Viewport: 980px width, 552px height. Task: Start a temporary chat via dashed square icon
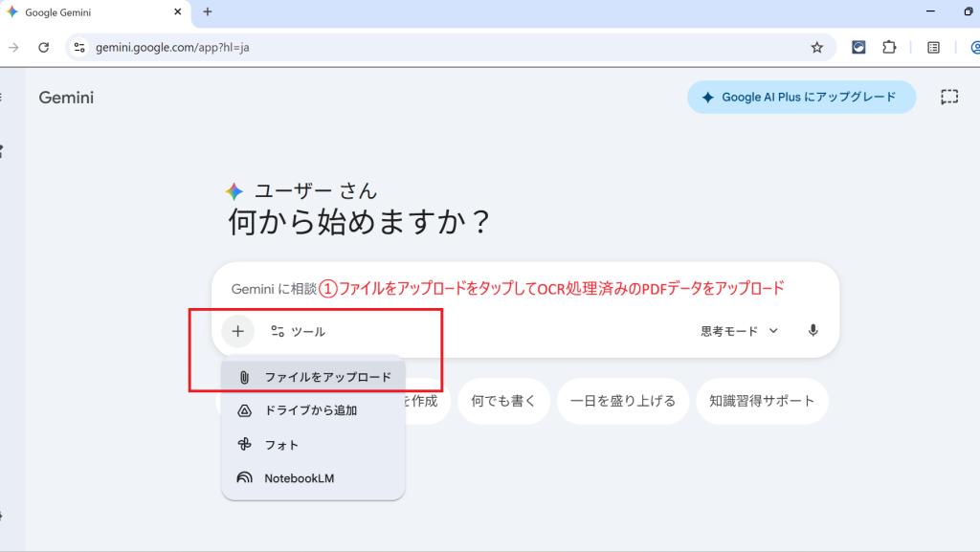[x=948, y=97]
